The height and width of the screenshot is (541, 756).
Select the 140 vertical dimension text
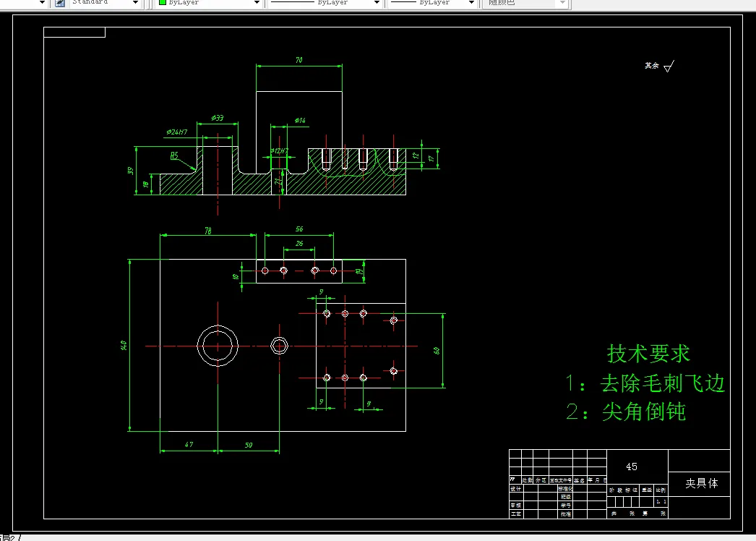pos(124,345)
